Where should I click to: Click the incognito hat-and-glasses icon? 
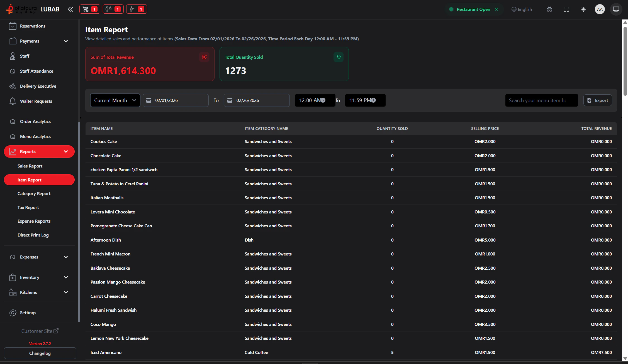click(549, 9)
